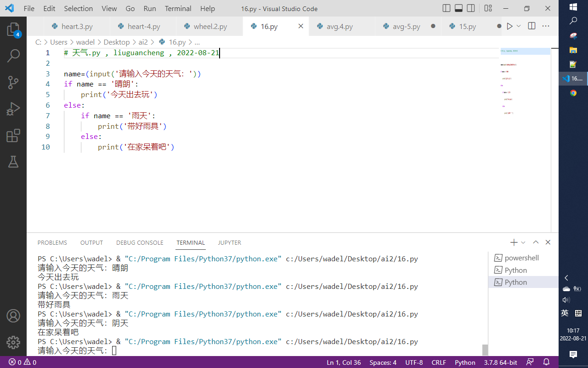Run Python file with play button
Image resolution: width=588 pixels, height=368 pixels.
pos(509,26)
